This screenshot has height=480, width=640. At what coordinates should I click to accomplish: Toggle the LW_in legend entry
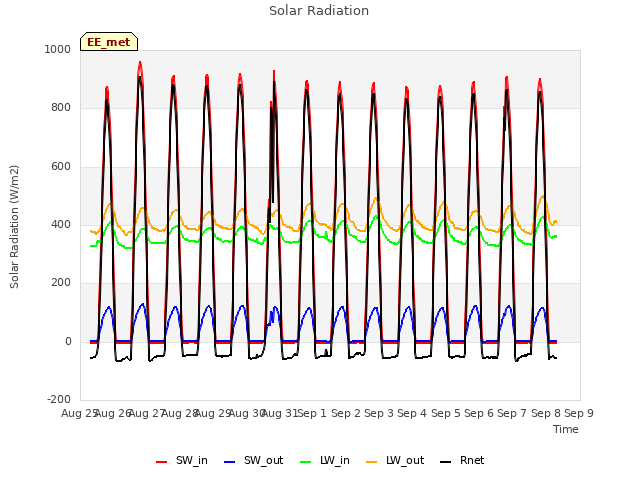[325, 461]
